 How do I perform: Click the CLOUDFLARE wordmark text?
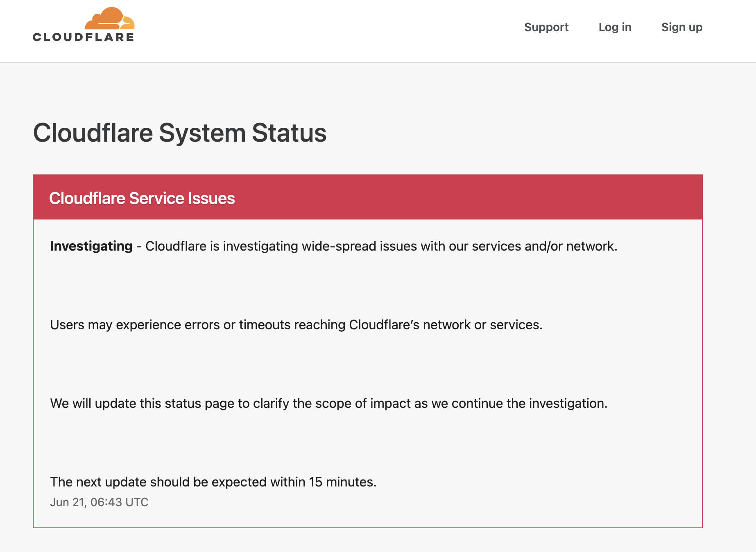pyautogui.click(x=83, y=37)
